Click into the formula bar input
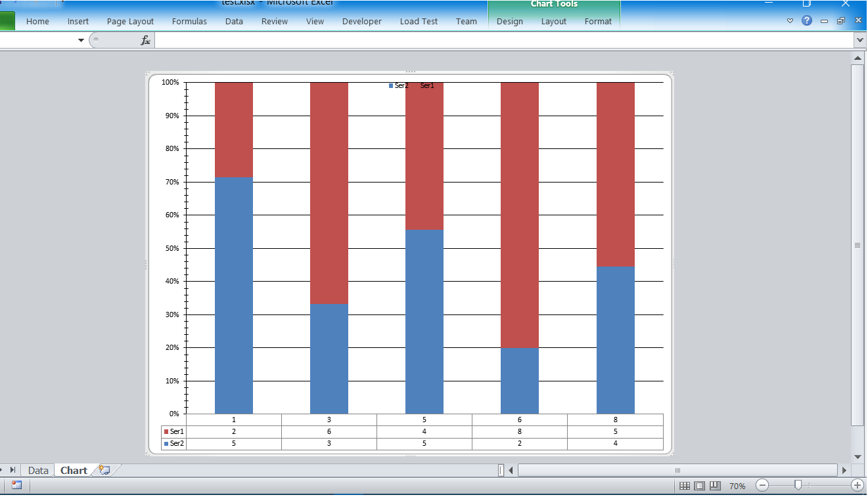868x497 pixels. (504, 40)
